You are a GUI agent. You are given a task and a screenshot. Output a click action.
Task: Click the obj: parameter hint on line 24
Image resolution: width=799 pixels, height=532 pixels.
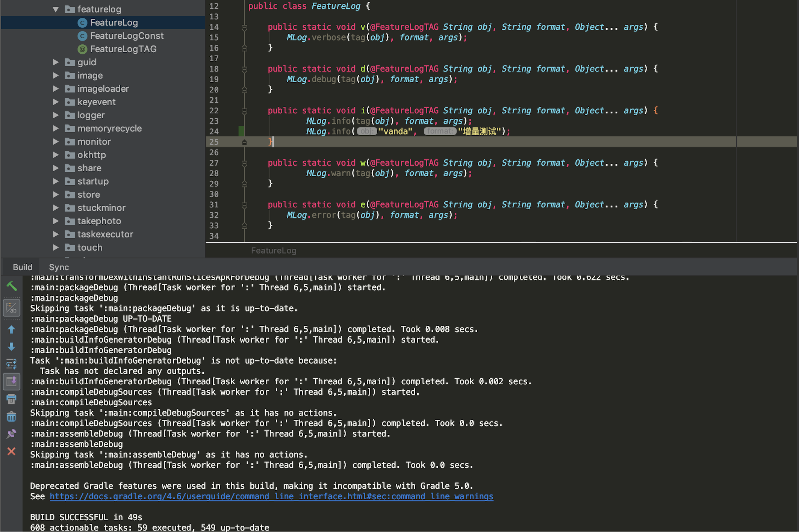[x=366, y=131]
